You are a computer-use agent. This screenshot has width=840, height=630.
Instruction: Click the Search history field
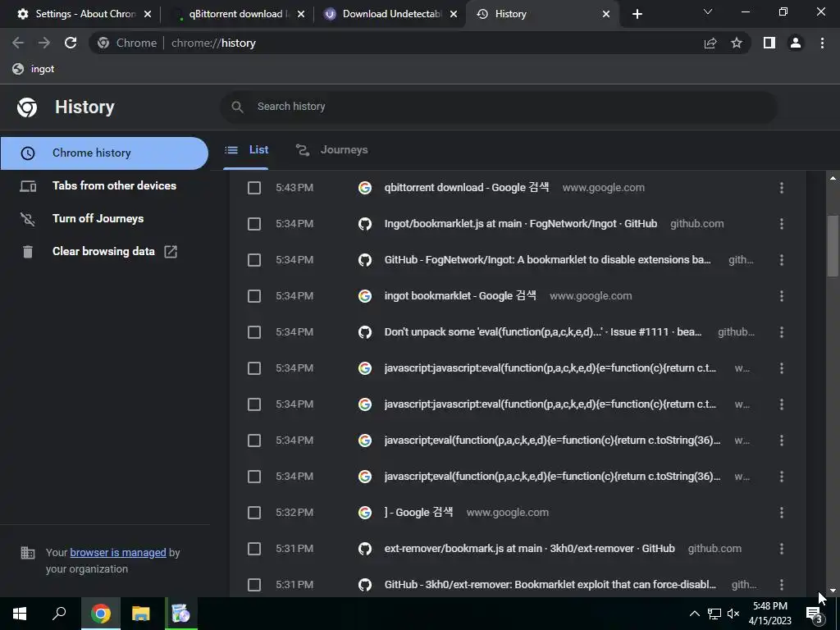pos(498,107)
